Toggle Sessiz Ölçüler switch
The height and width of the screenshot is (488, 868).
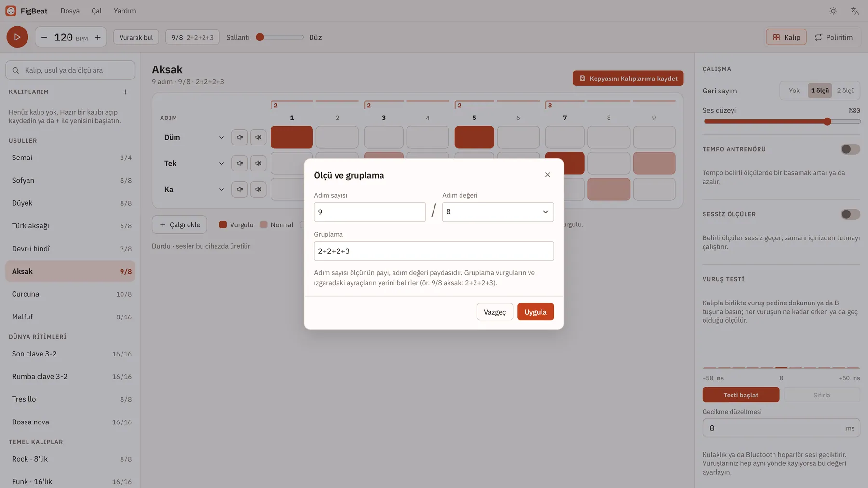tap(850, 214)
